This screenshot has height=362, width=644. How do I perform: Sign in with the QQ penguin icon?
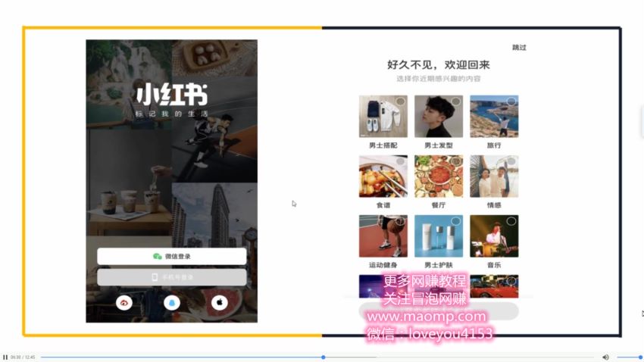pos(172,303)
